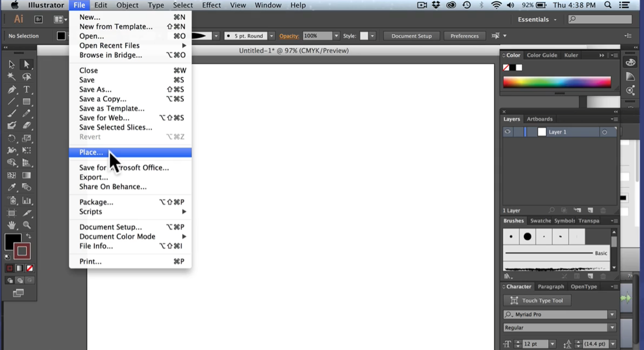The width and height of the screenshot is (644, 350).
Task: Choose Place... from File menu
Action: pyautogui.click(x=130, y=152)
